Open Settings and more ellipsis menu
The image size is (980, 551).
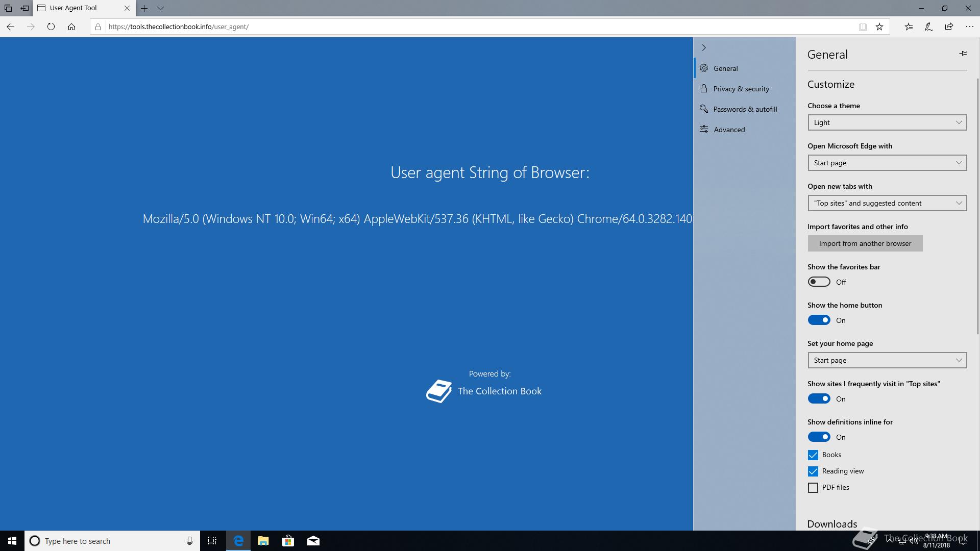pos(970,27)
